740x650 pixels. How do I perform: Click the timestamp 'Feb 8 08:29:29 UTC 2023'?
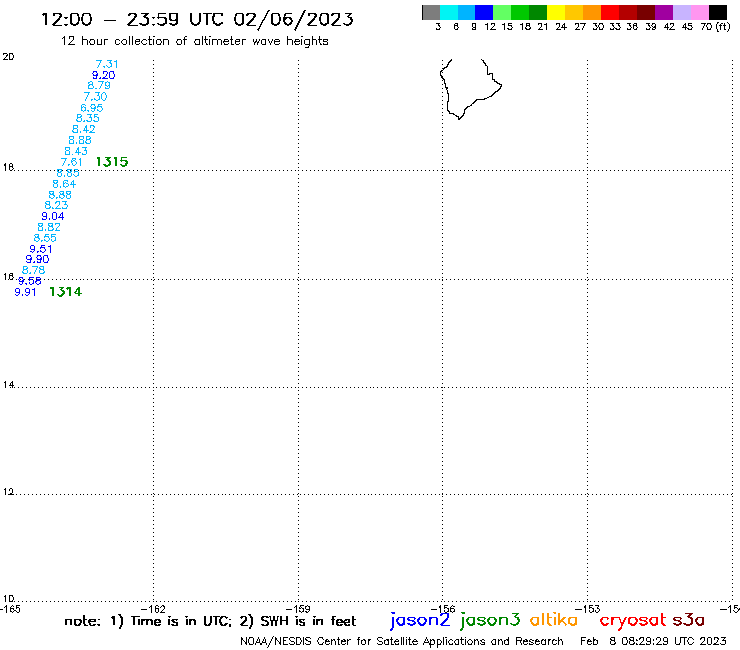pos(653,641)
